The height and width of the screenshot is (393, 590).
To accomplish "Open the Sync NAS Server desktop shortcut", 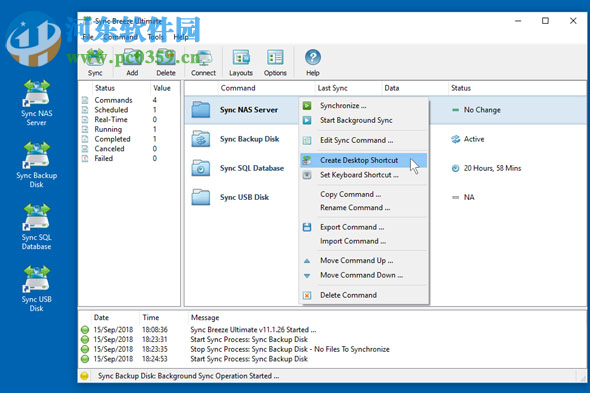I will pyautogui.click(x=36, y=103).
